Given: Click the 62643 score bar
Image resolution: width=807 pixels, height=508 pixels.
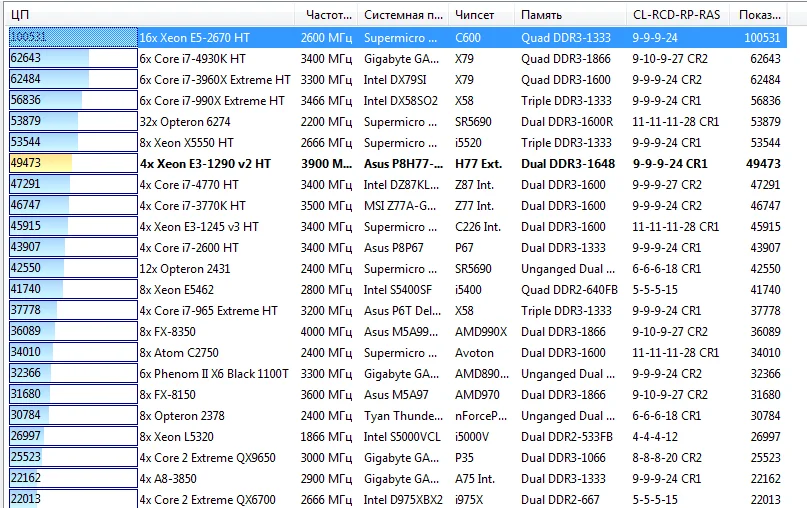Looking at the screenshot, I should (x=73, y=58).
